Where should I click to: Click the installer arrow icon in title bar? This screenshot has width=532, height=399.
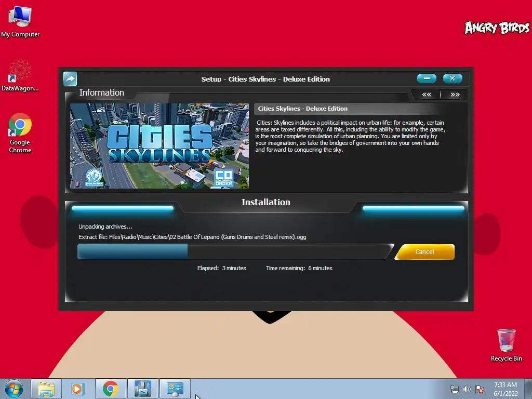click(70, 79)
